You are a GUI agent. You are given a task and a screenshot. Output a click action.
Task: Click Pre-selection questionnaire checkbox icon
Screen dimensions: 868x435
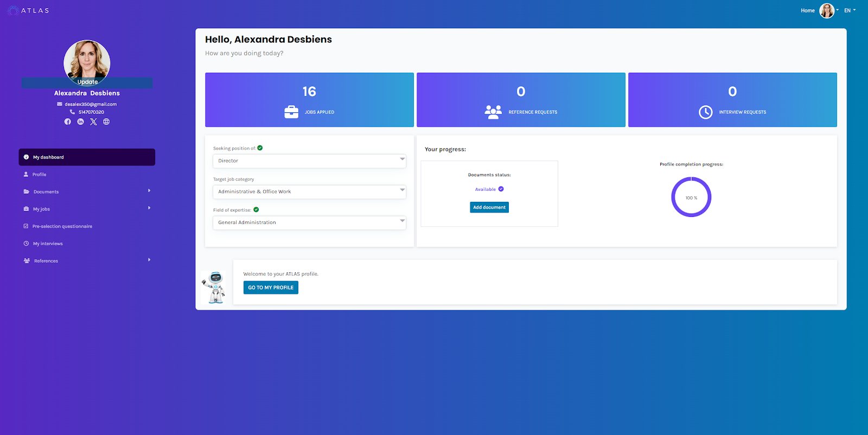point(25,226)
